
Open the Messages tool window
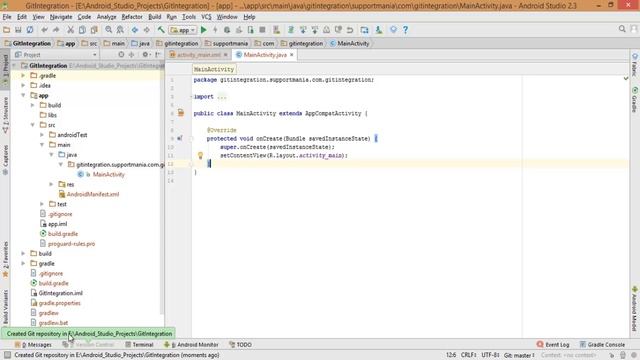coord(33,344)
